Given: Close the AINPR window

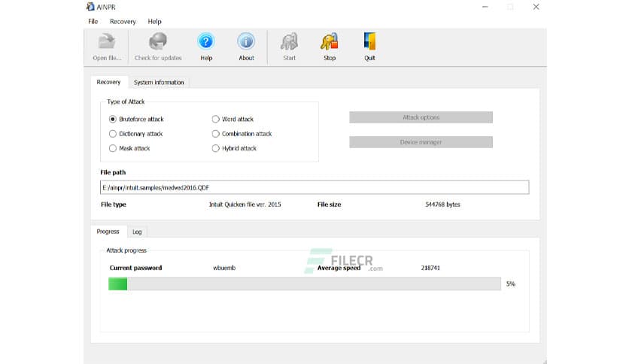Looking at the screenshot, I should pyautogui.click(x=536, y=7).
